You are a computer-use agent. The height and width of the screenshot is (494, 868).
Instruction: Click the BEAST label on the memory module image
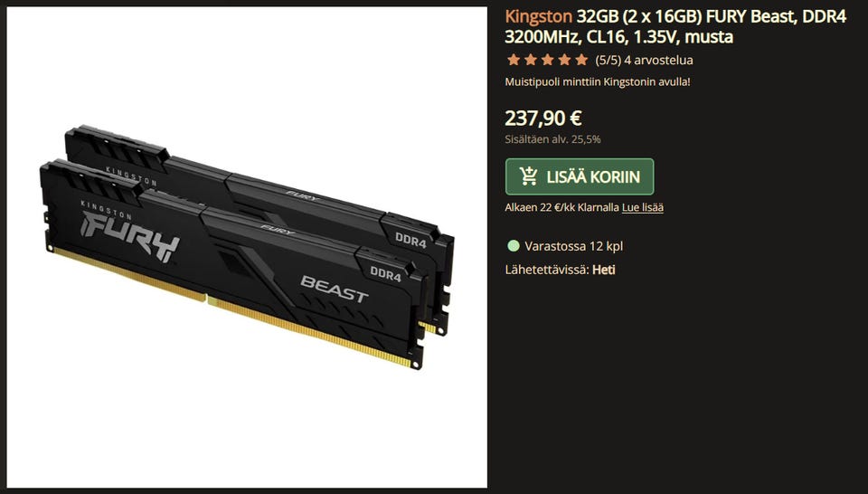335,289
